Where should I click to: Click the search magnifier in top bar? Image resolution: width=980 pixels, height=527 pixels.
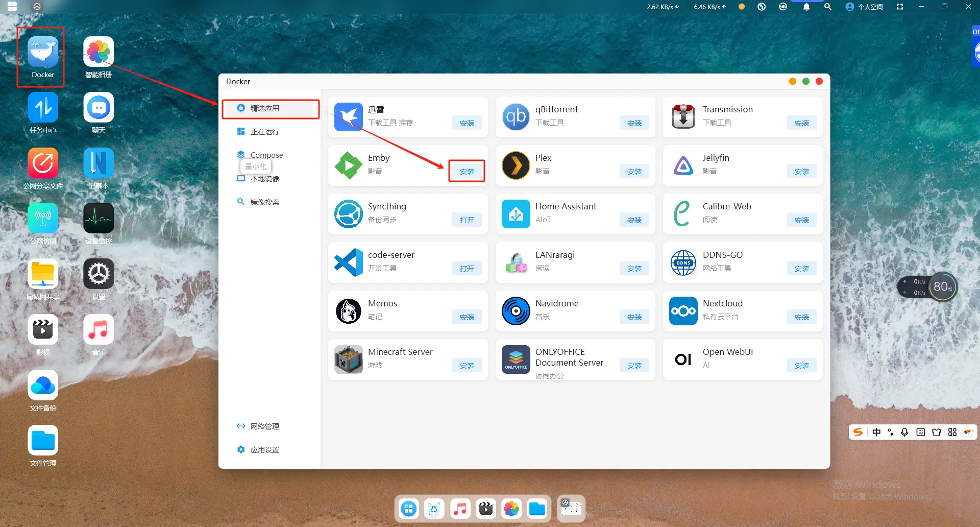[827, 7]
